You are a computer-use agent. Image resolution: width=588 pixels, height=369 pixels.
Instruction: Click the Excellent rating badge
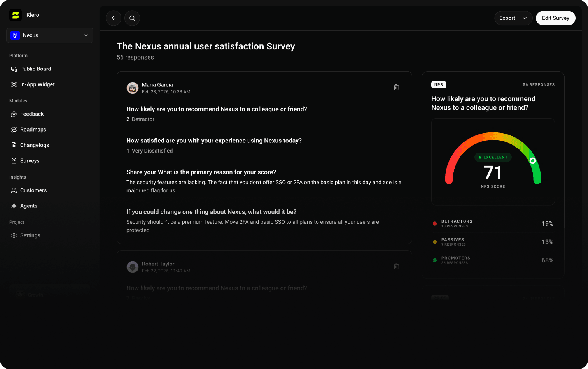(493, 157)
